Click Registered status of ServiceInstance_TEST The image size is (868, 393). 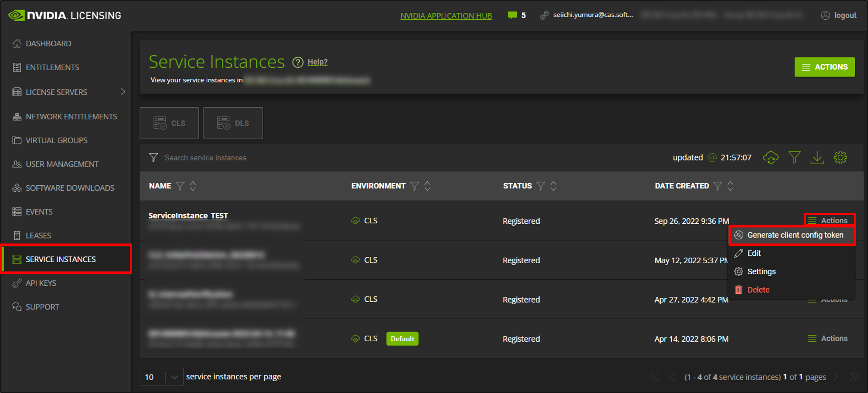(521, 221)
